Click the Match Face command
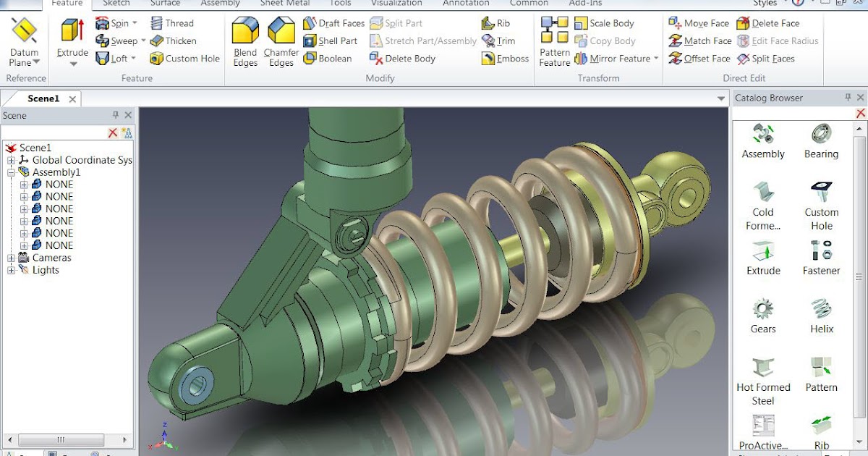 (699, 41)
